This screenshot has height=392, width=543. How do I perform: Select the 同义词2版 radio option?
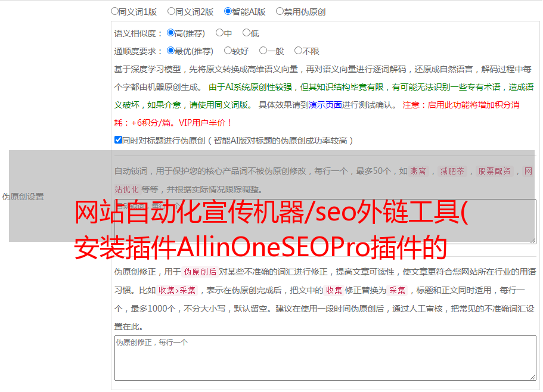pos(171,11)
